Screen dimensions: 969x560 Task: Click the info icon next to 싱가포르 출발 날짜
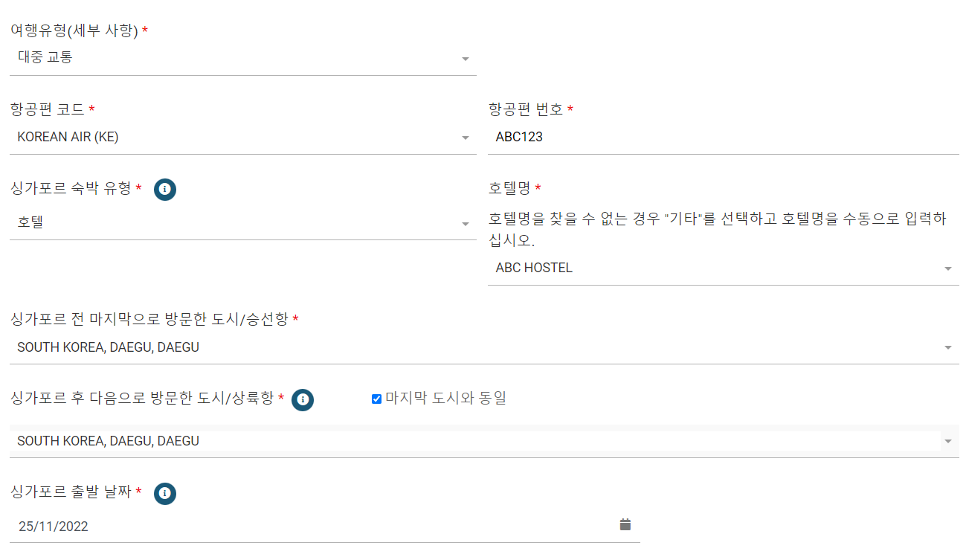pyautogui.click(x=164, y=493)
